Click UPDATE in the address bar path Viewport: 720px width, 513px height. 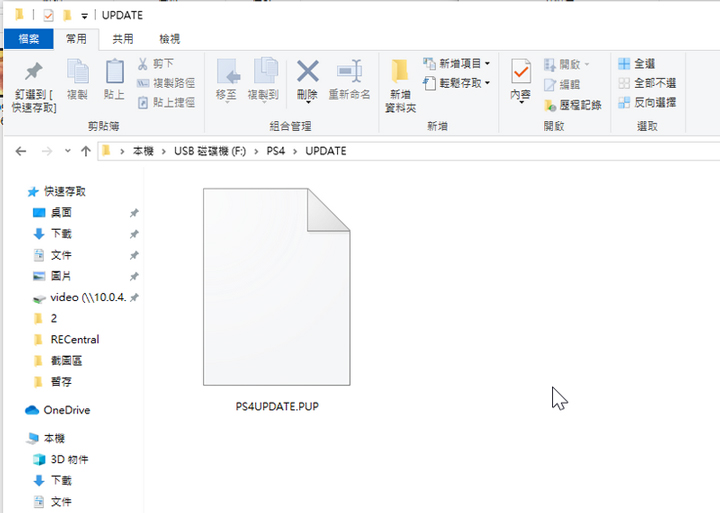[326, 151]
